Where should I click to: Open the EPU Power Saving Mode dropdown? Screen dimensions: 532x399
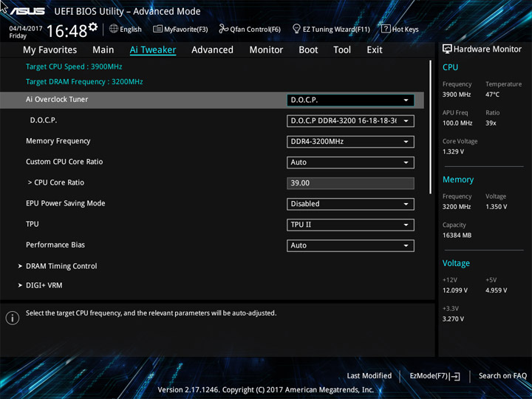350,204
